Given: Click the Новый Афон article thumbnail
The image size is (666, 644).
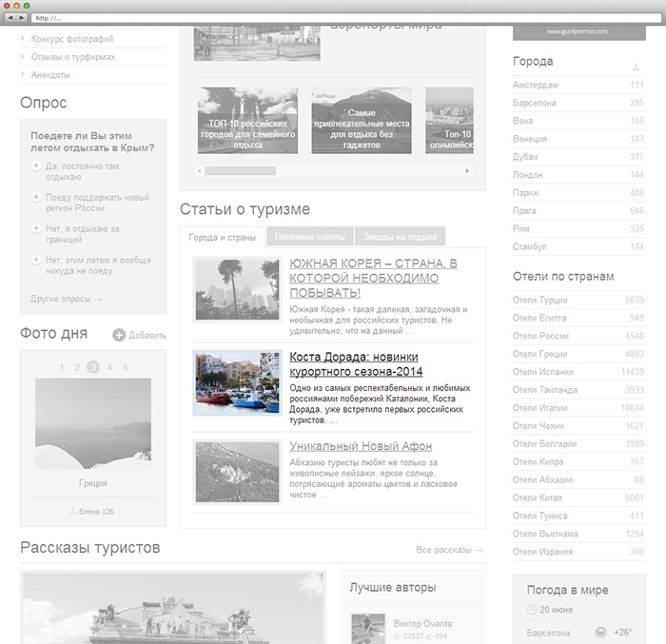Looking at the screenshot, I should pyautogui.click(x=238, y=472).
